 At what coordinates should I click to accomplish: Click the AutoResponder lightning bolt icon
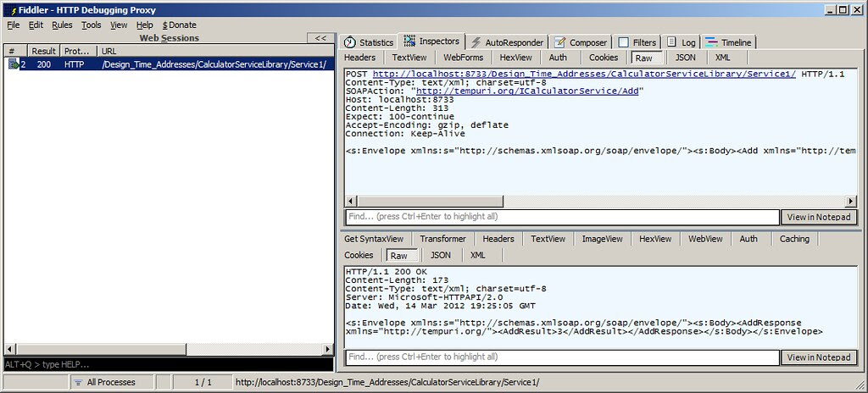(476, 42)
